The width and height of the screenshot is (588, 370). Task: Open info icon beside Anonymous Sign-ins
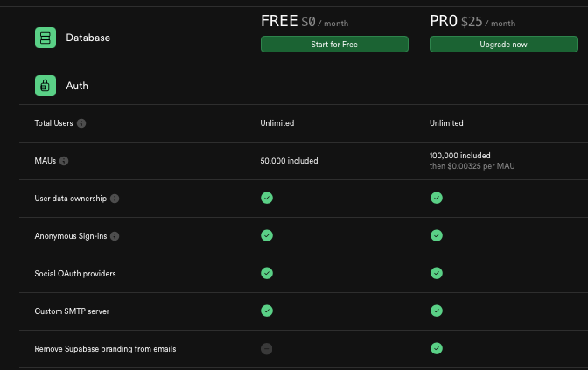[115, 236]
